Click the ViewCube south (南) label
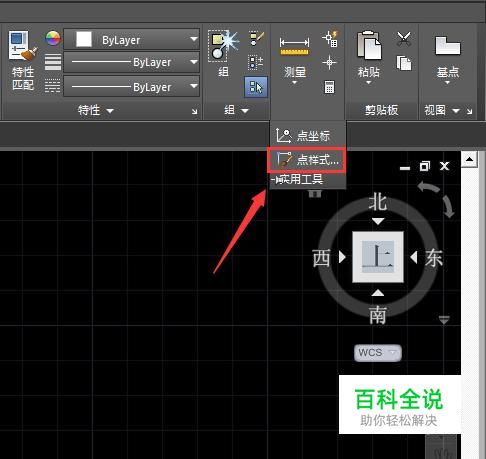Image resolution: width=486 pixels, height=459 pixels. click(378, 315)
